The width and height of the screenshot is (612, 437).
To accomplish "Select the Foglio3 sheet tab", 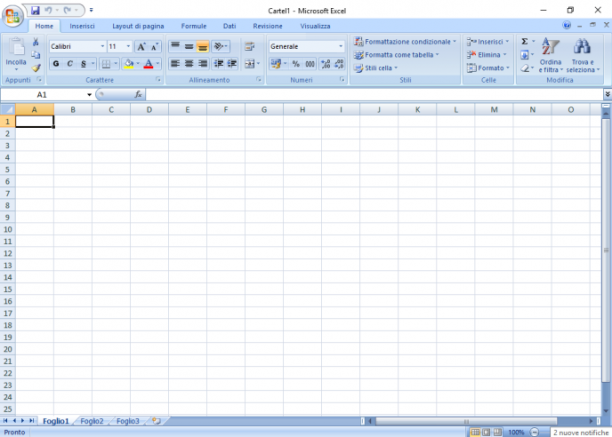I will (128, 421).
